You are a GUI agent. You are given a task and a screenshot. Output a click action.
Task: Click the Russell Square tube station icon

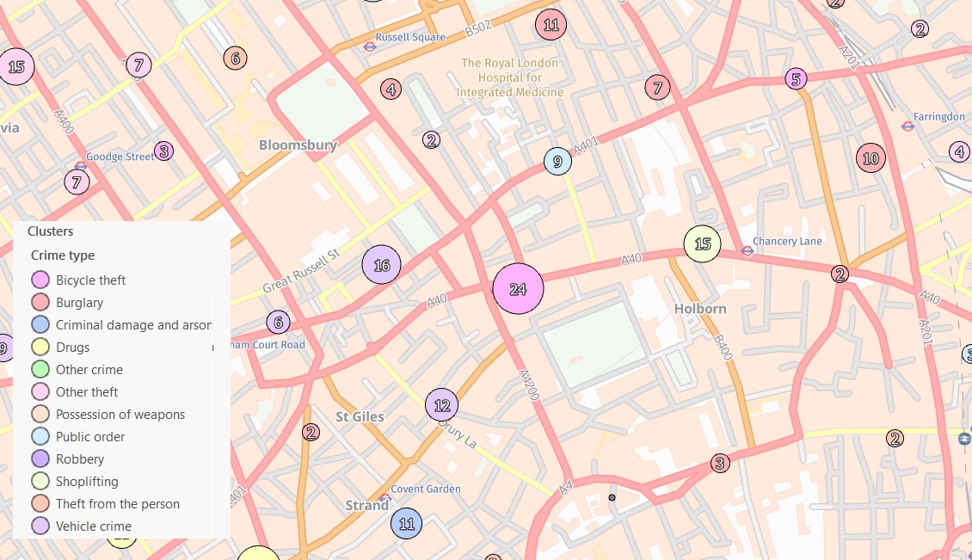coord(370,46)
